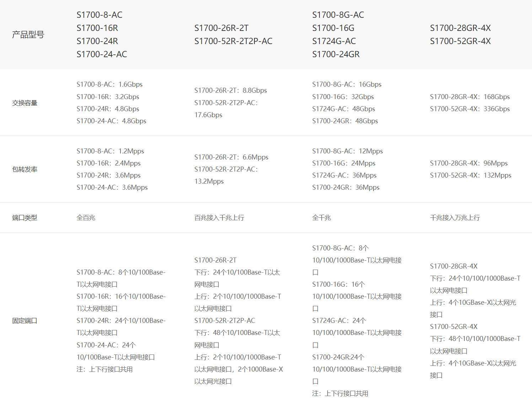Viewport: 532px width, 406px height.
Task: Click the 全千兆 port type cell
Action: point(322,218)
